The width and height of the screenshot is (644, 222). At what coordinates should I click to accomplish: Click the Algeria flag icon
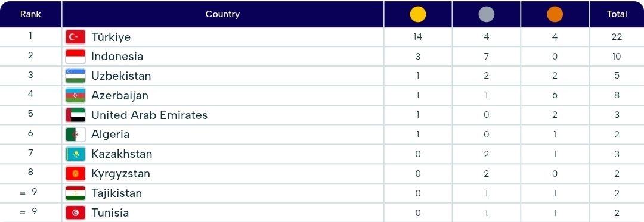click(x=76, y=135)
